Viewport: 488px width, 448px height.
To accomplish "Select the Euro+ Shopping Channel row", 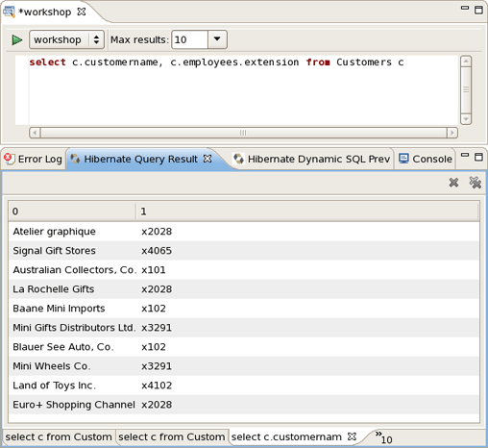I will tap(244, 405).
